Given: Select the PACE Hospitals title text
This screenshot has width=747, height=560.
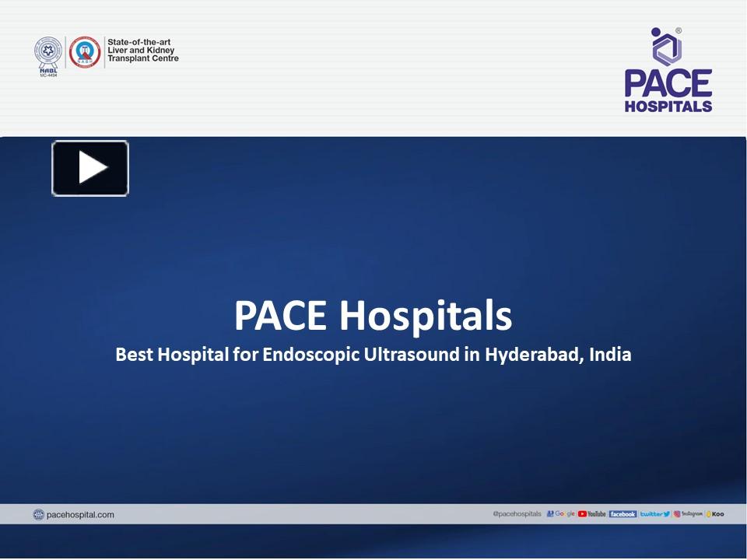Looking at the screenshot, I should coord(373,315).
